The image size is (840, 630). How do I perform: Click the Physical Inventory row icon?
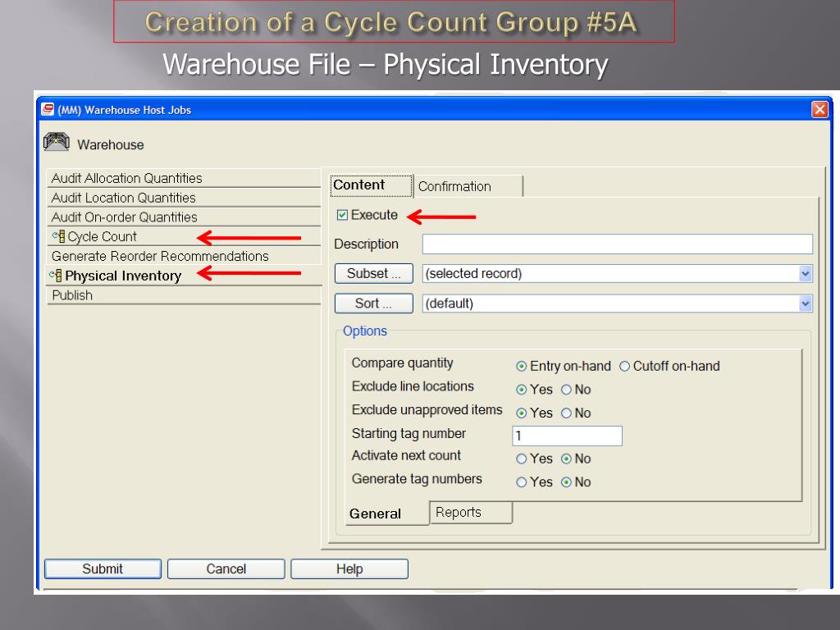tap(56, 276)
